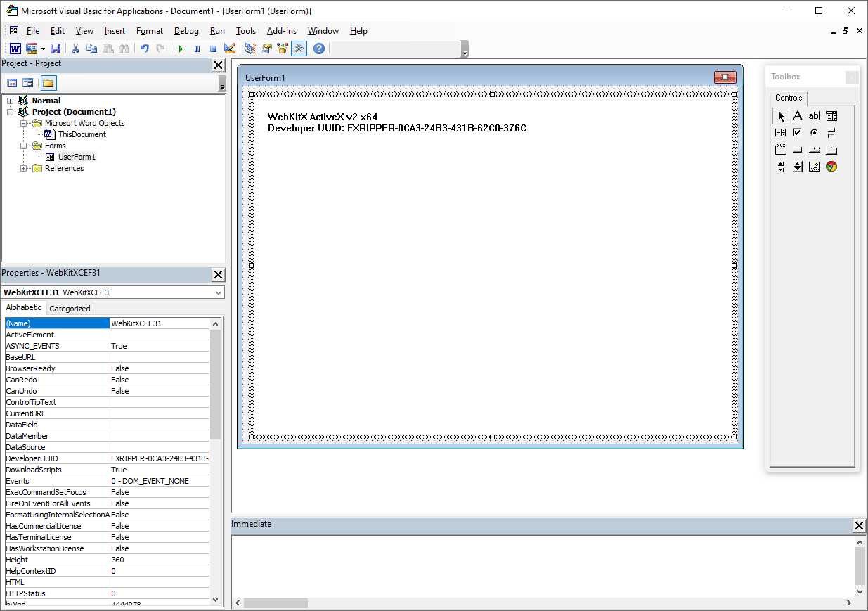Image resolution: width=868 pixels, height=611 pixels.
Task: Select the ToggleButton tool in Toolbox
Action: pos(831,133)
